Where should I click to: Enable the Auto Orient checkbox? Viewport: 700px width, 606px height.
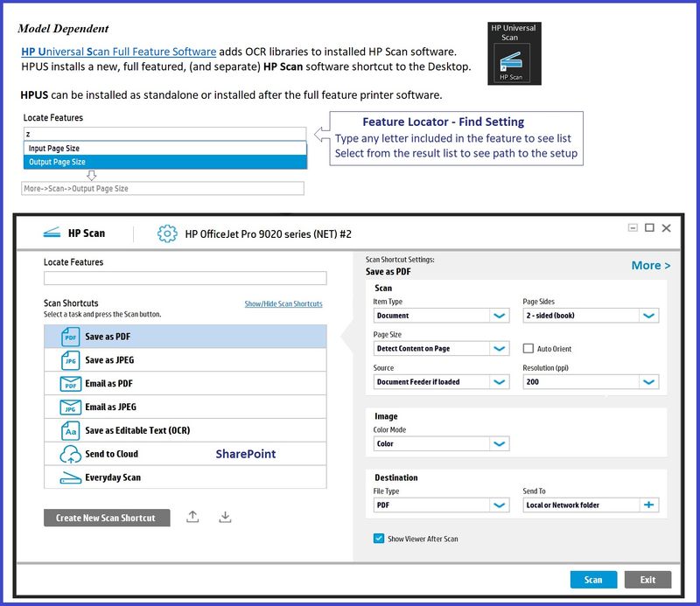point(528,348)
